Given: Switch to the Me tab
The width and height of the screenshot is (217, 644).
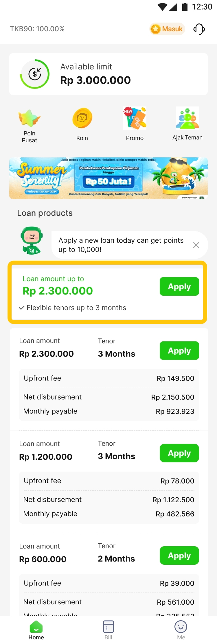Looking at the screenshot, I should click(181, 630).
